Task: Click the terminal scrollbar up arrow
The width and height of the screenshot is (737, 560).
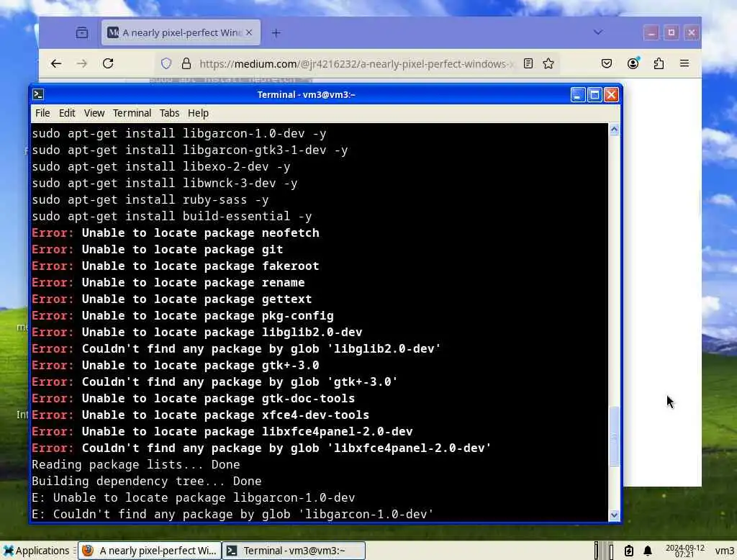Action: click(615, 130)
